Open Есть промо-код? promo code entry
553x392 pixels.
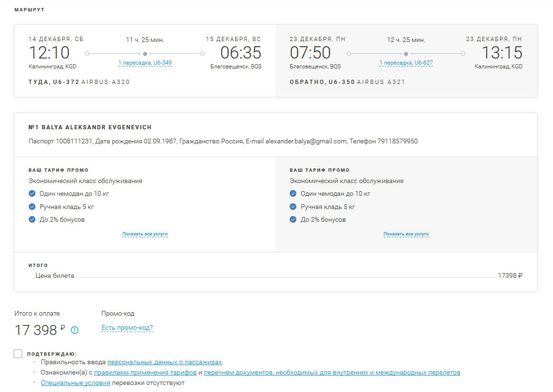click(127, 328)
